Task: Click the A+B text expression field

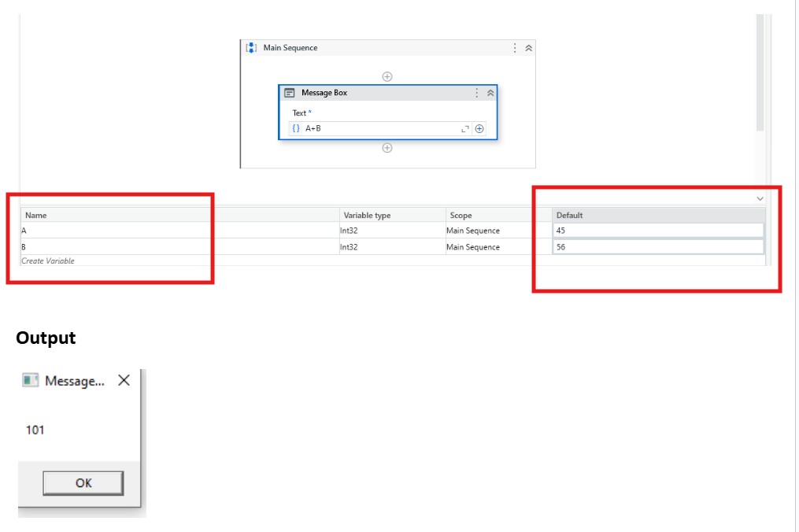Action: (378, 128)
